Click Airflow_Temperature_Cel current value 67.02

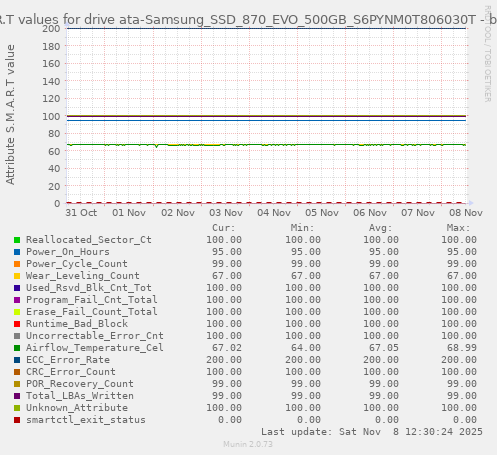click(227, 348)
